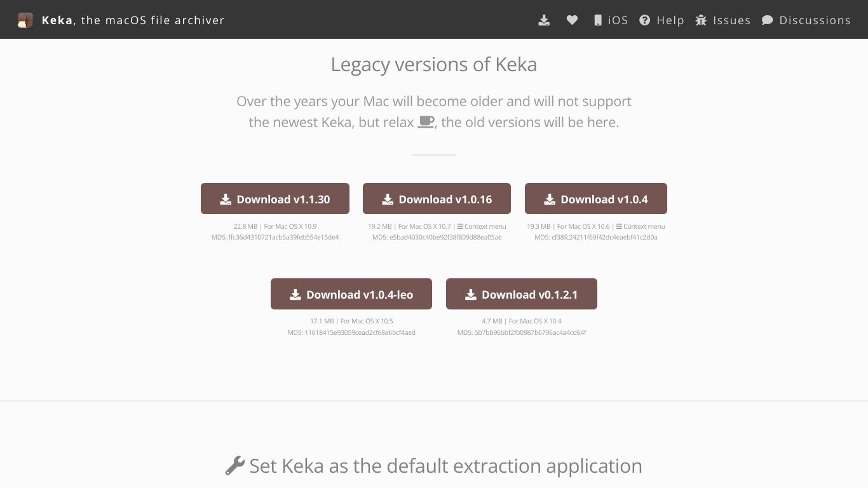Click the Keka app logo icon
The image size is (868, 488).
point(25,20)
